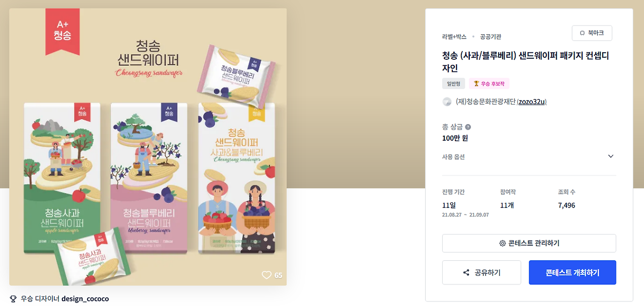Click the trophy icon in 우승 후보작 badge
Viewport: 644px width, 308px height.
click(x=476, y=84)
